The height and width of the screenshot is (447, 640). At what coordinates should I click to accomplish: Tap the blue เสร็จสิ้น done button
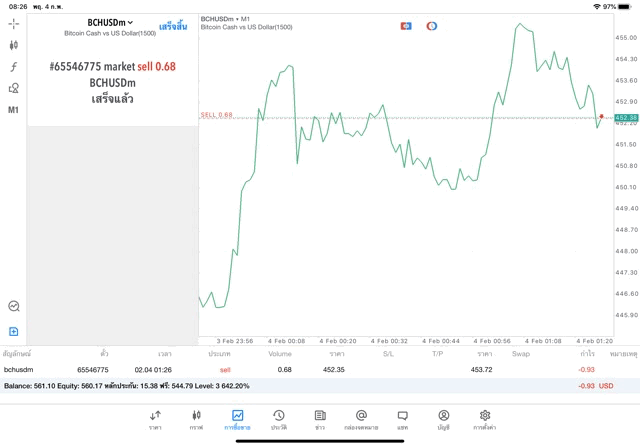point(173,27)
